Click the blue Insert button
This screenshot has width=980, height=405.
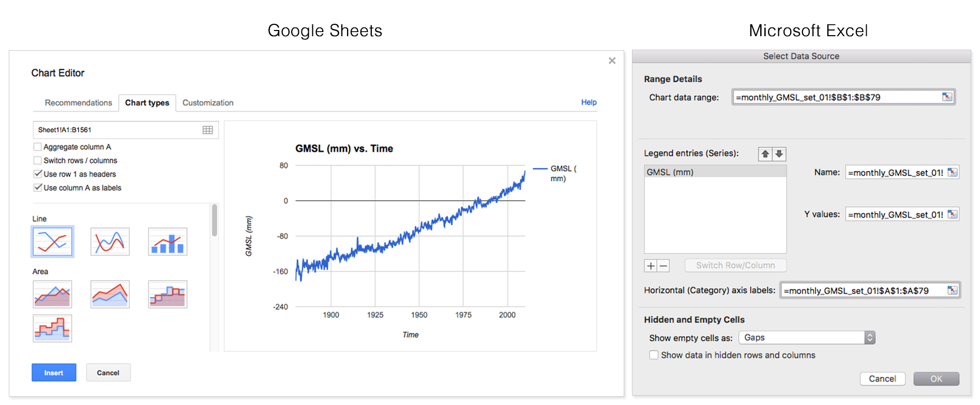coord(54,372)
